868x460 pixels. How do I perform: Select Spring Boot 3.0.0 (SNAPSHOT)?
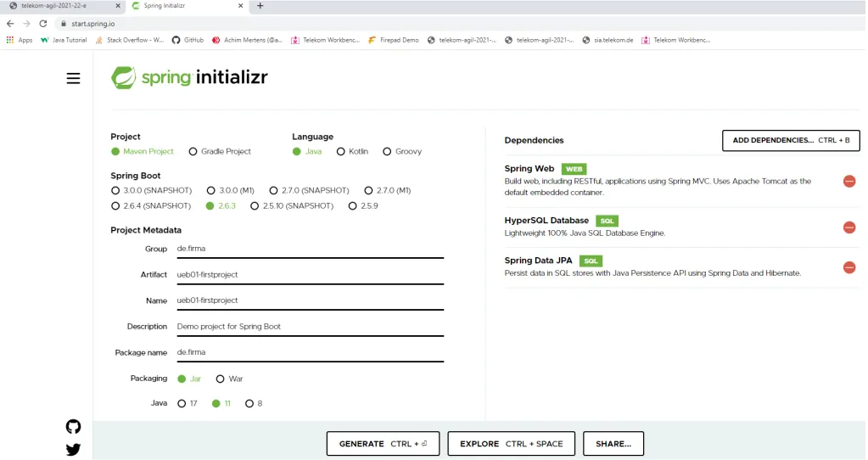(152, 190)
